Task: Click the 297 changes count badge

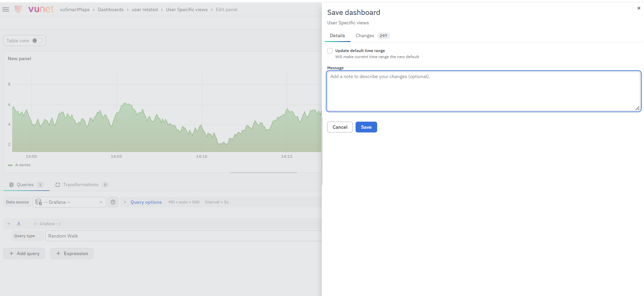Action: pos(383,36)
